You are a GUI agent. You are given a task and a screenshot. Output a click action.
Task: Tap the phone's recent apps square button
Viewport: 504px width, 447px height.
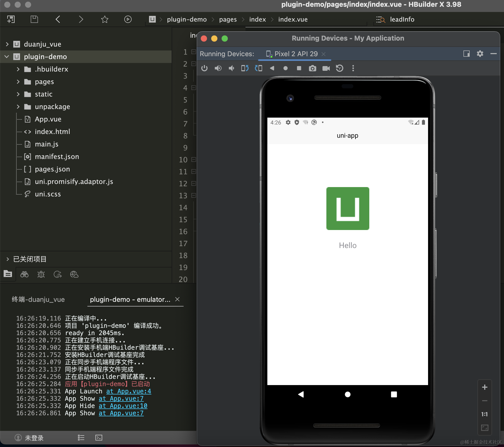[394, 394]
